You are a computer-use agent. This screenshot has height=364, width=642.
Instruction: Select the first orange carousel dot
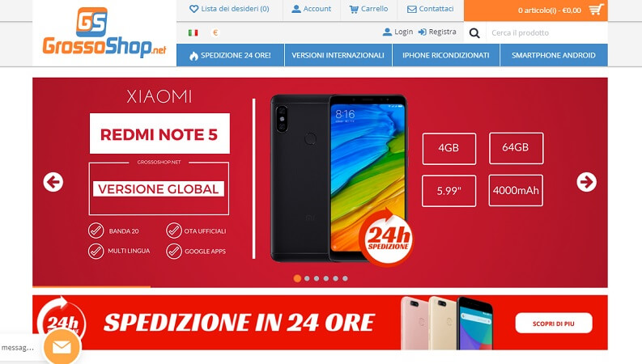[x=297, y=278]
